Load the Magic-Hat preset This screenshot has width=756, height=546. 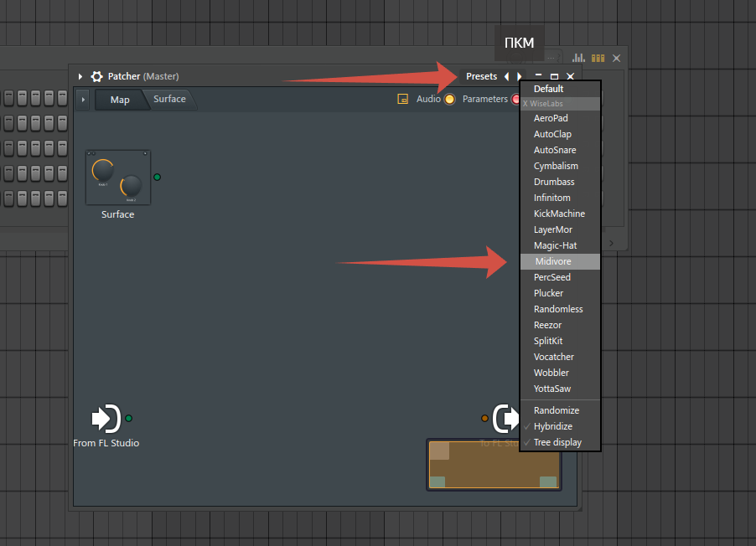click(x=560, y=245)
